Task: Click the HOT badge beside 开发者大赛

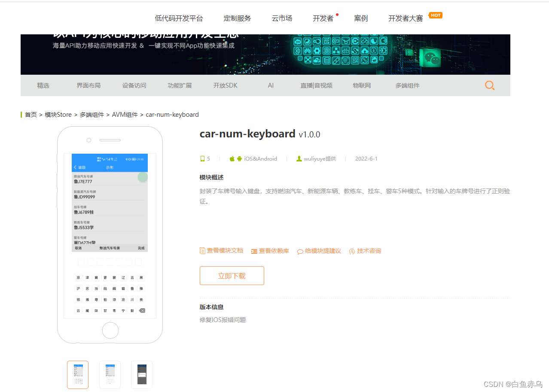Action: tap(436, 15)
